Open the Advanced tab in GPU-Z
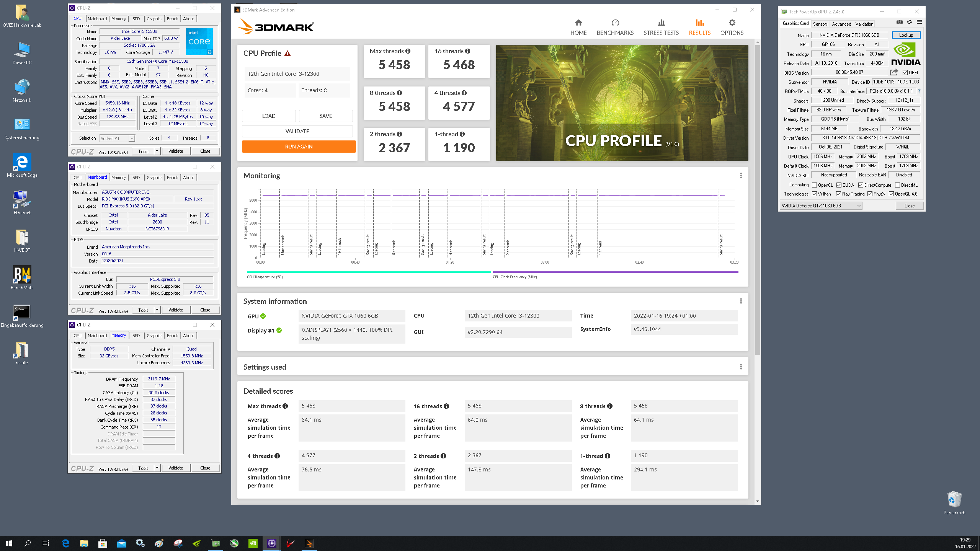Image resolution: width=980 pixels, height=551 pixels. click(x=841, y=24)
